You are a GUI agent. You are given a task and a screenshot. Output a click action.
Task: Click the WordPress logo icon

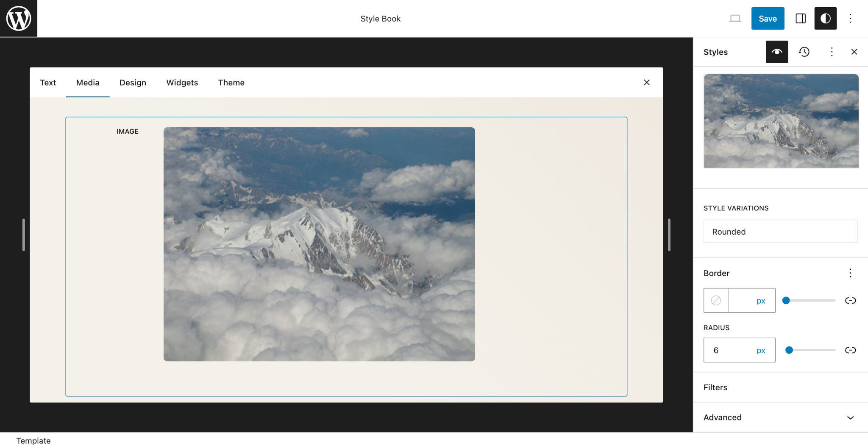coord(18,18)
